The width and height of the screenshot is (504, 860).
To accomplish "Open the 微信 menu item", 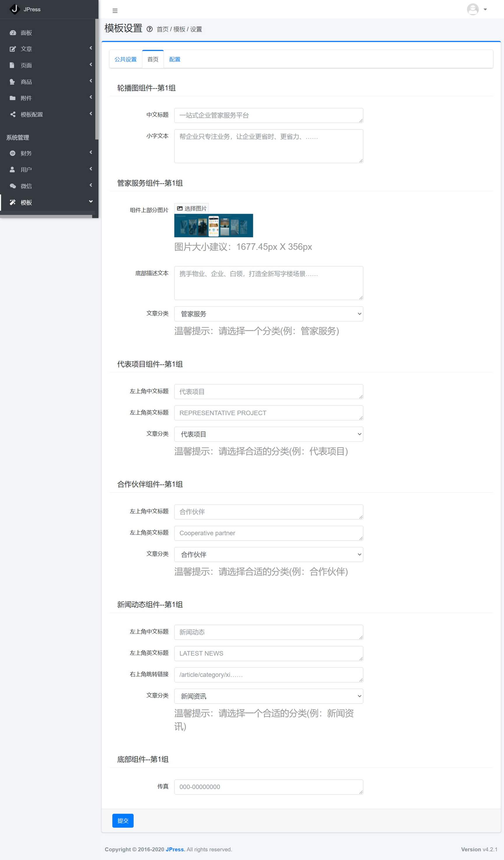I will click(48, 186).
